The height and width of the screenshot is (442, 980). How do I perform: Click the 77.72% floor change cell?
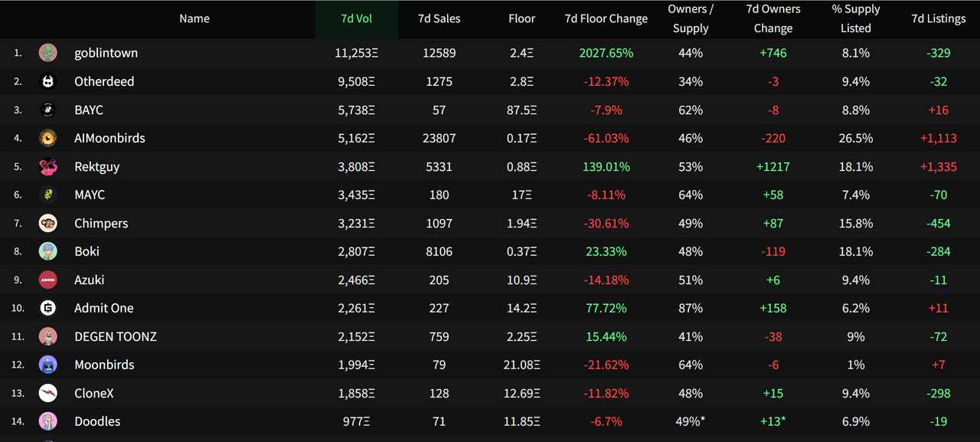[x=606, y=308]
